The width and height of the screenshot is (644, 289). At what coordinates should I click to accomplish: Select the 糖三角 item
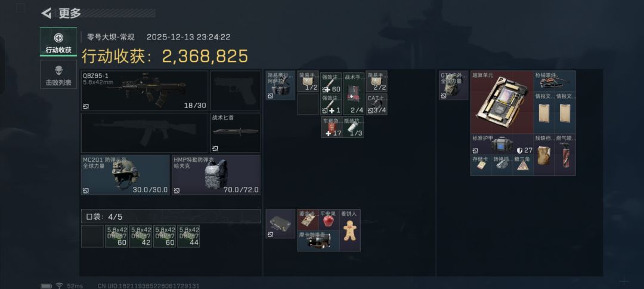point(523,165)
